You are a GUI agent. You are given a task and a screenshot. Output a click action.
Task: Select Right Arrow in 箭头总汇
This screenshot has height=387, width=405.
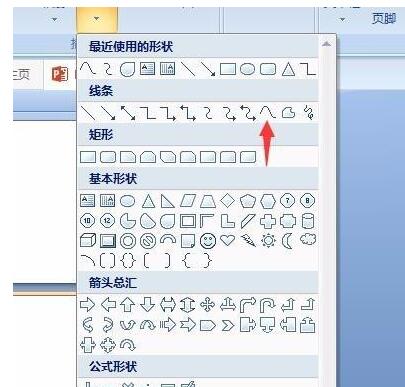[88, 305]
